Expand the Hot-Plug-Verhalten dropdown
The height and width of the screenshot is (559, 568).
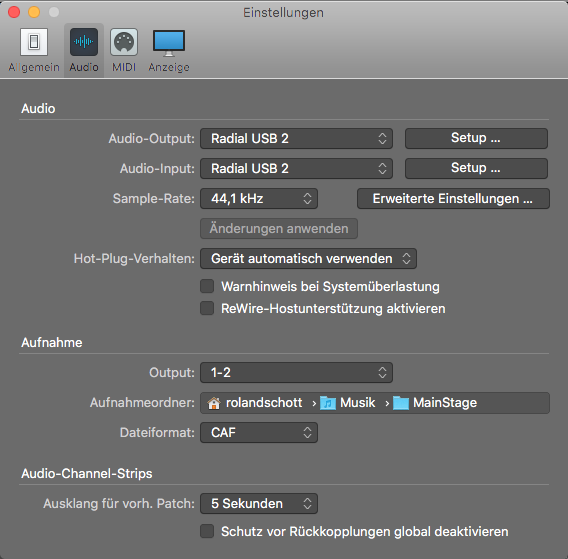pos(308,259)
